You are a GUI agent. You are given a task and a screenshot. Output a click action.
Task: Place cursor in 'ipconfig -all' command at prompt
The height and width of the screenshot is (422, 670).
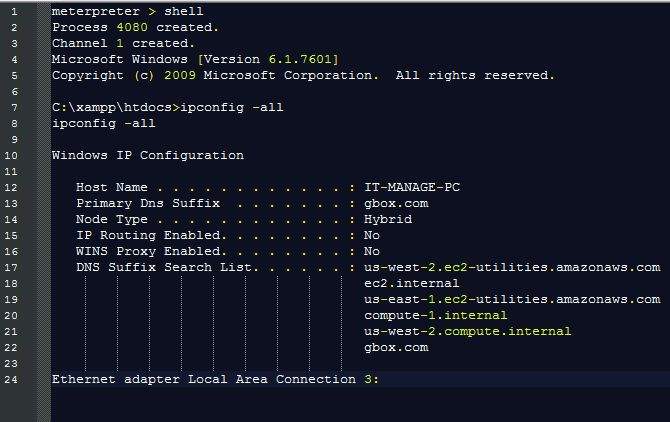tap(232, 107)
